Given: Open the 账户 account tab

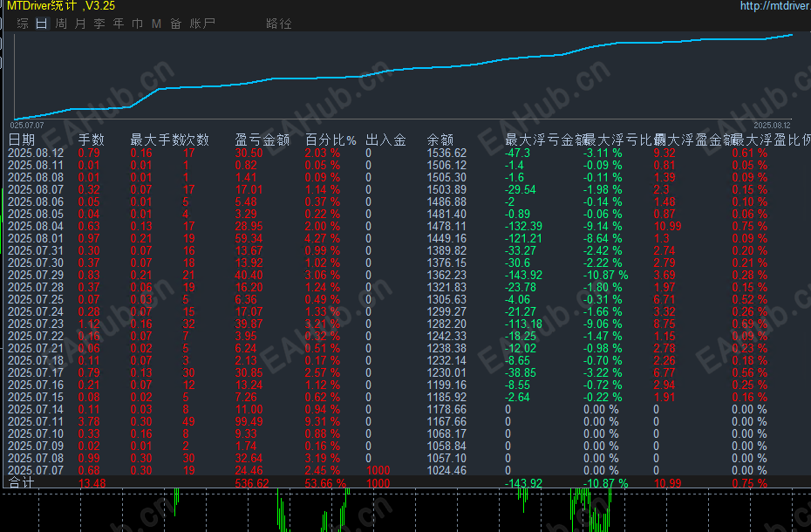Looking at the screenshot, I should coord(202,24).
